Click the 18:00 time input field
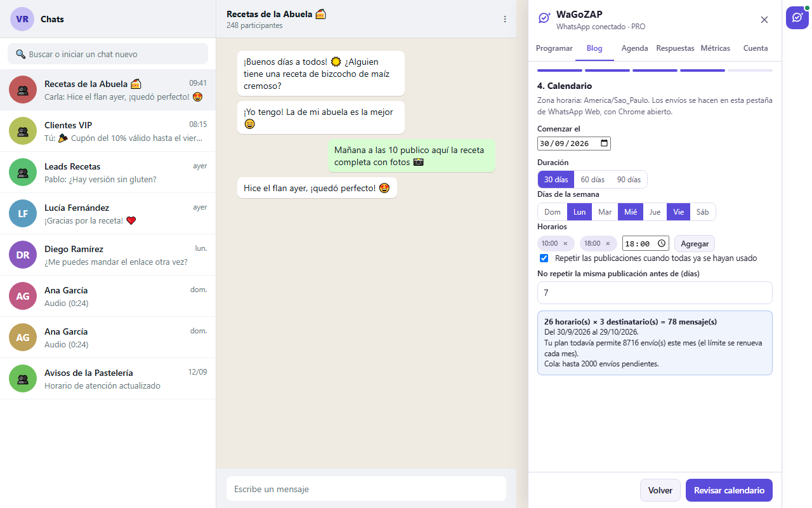The height and width of the screenshot is (508, 812). pyautogui.click(x=646, y=243)
